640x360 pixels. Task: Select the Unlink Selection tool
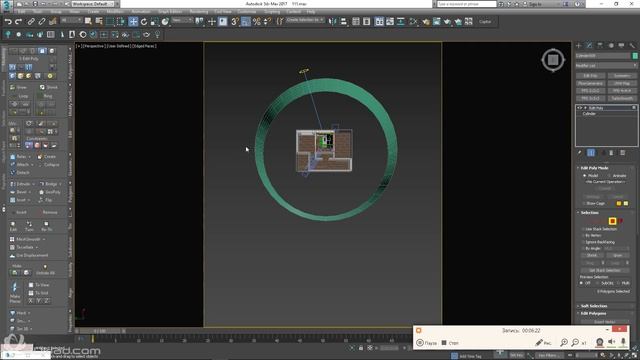tap(42, 22)
